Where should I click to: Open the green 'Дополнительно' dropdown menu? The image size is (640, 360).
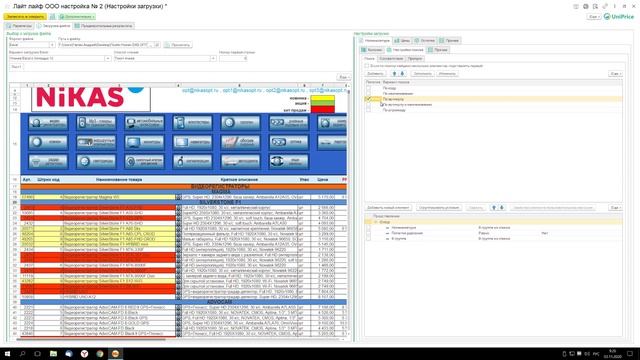click(x=77, y=17)
